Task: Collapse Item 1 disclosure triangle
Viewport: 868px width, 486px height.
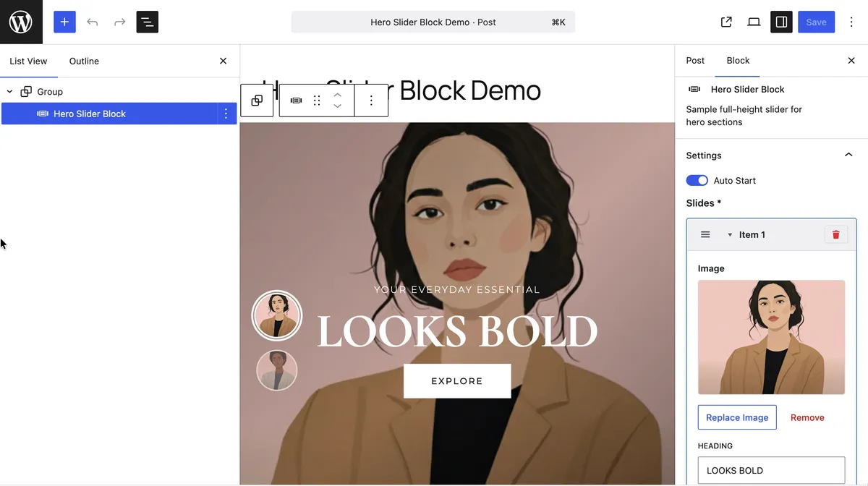Action: coord(730,234)
